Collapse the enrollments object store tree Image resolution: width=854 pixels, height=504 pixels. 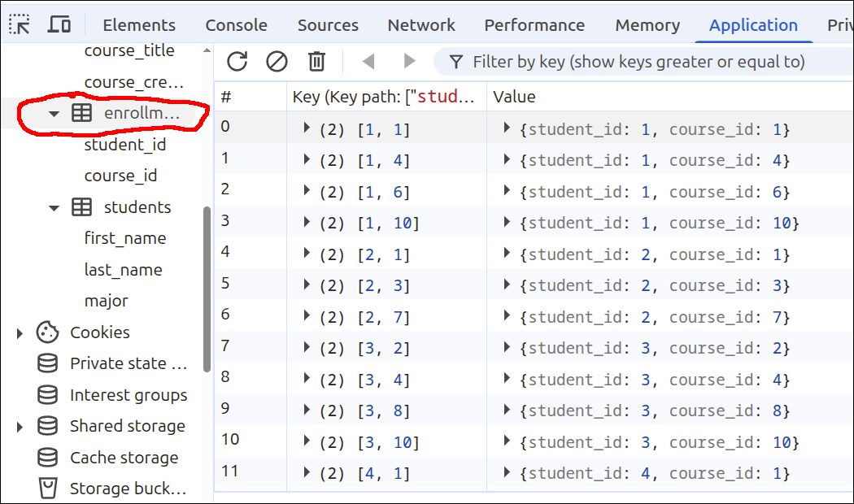point(54,113)
